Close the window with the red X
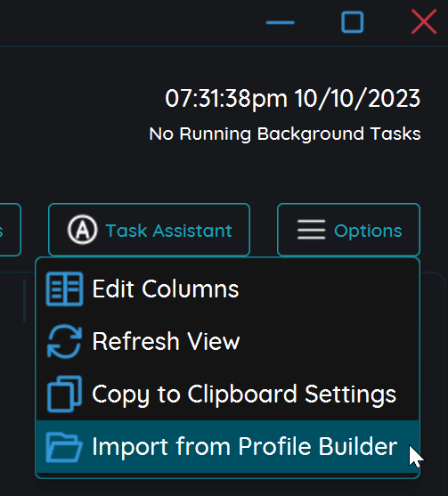Viewport: 448px width, 496px height. coord(424,21)
